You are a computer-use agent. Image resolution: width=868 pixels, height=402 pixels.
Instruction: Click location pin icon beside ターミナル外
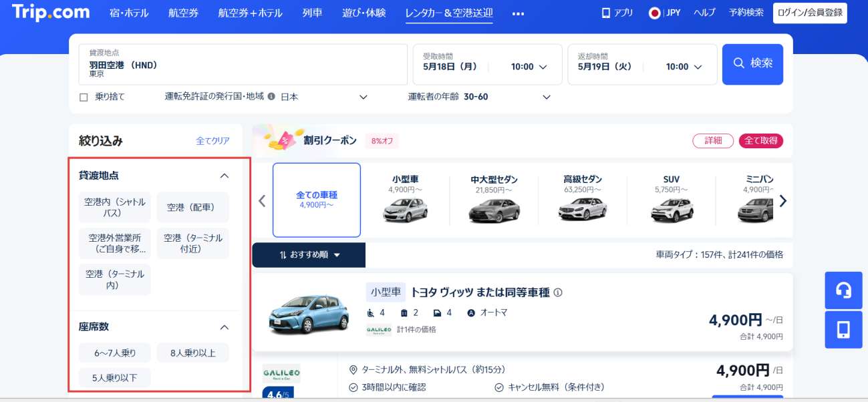pos(353,369)
